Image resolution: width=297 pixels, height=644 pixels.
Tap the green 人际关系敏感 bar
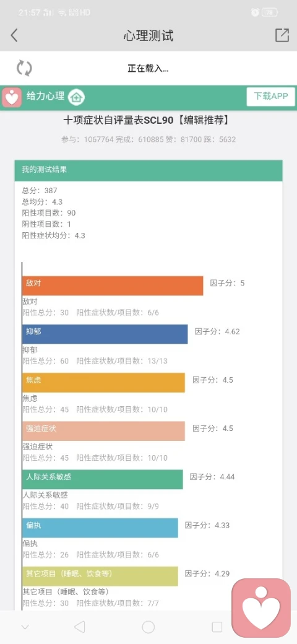click(103, 479)
